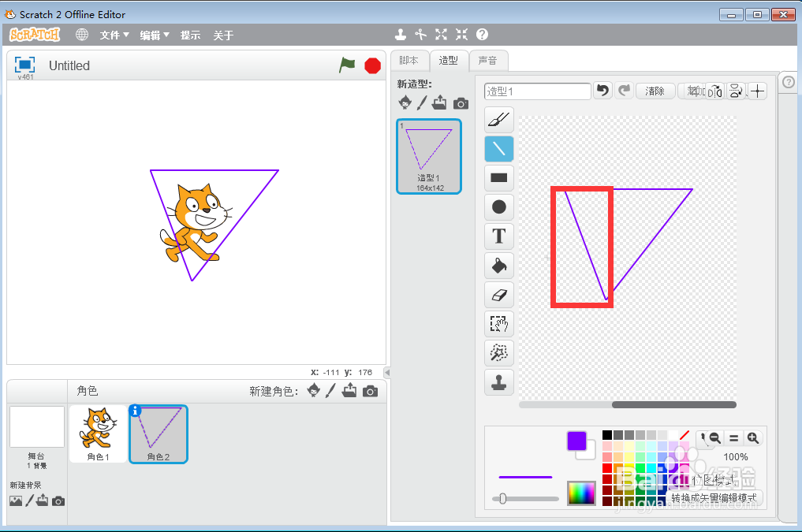Zoom in the paint canvas
Image resolution: width=802 pixels, height=532 pixels.
pyautogui.click(x=752, y=438)
